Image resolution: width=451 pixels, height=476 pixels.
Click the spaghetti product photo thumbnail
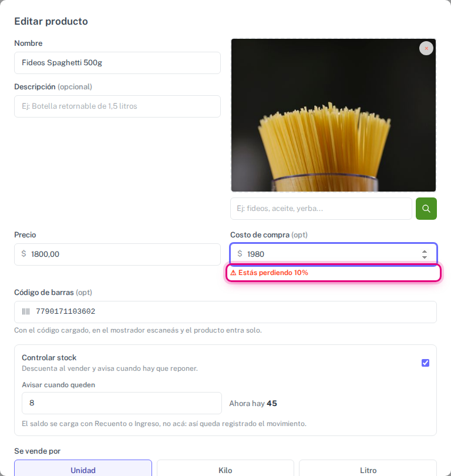334,115
